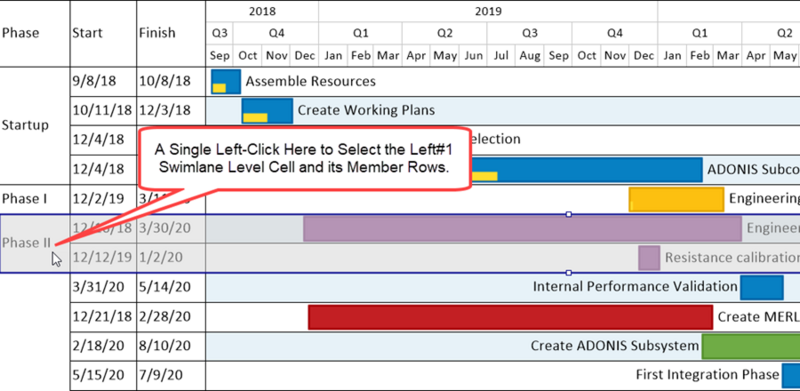Select the Startup swimlane cell

tap(35, 126)
